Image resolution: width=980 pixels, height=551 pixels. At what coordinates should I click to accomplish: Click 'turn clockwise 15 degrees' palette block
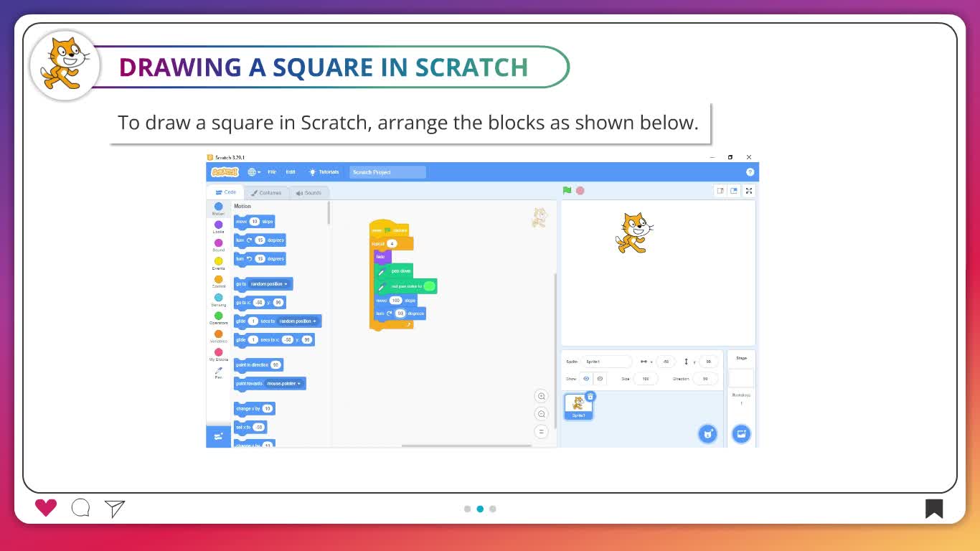click(260, 240)
